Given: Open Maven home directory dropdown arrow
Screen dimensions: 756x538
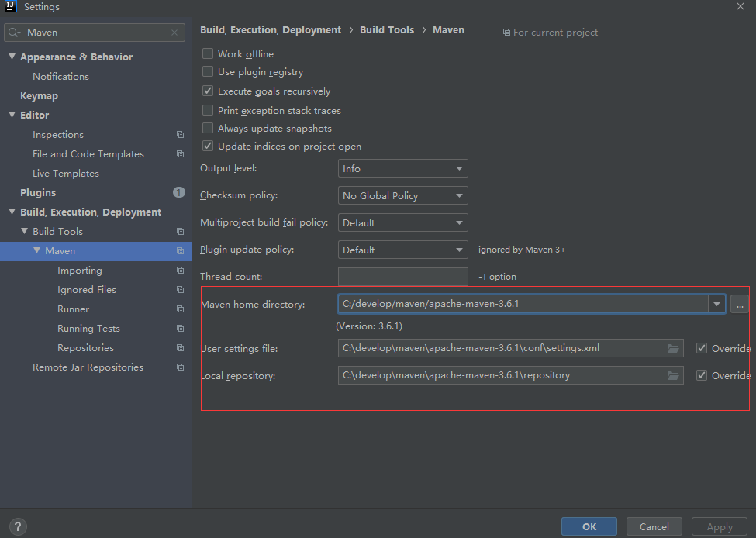Looking at the screenshot, I should (716, 304).
